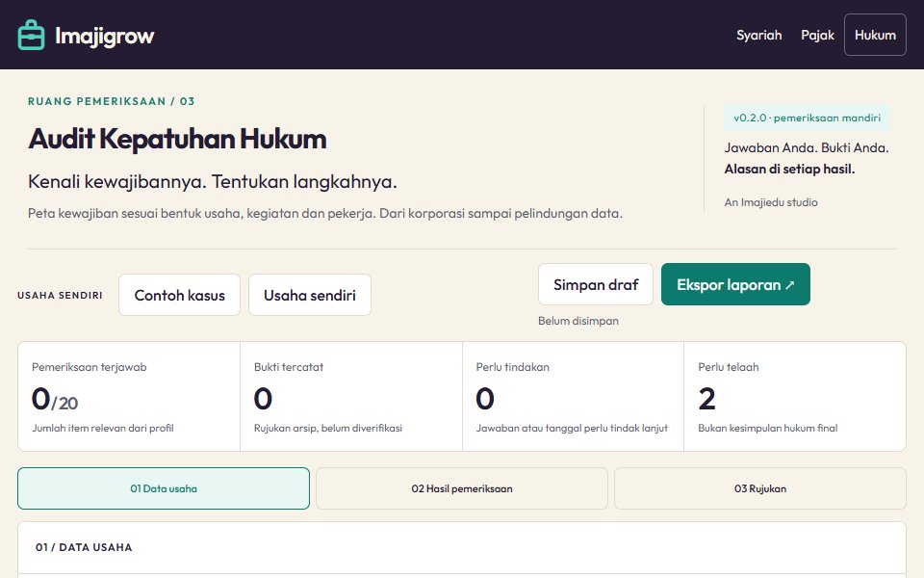The width and height of the screenshot is (924, 578).
Task: Go to the Syariah section
Action: click(x=759, y=35)
